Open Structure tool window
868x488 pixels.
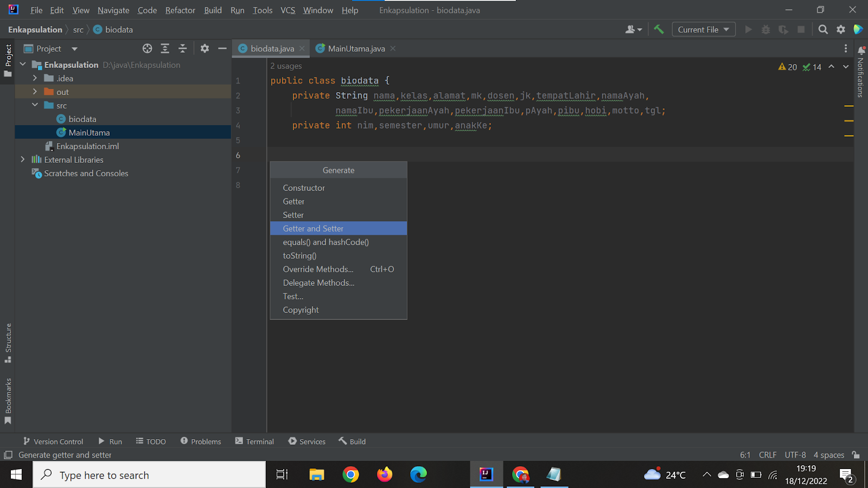pos(8,343)
